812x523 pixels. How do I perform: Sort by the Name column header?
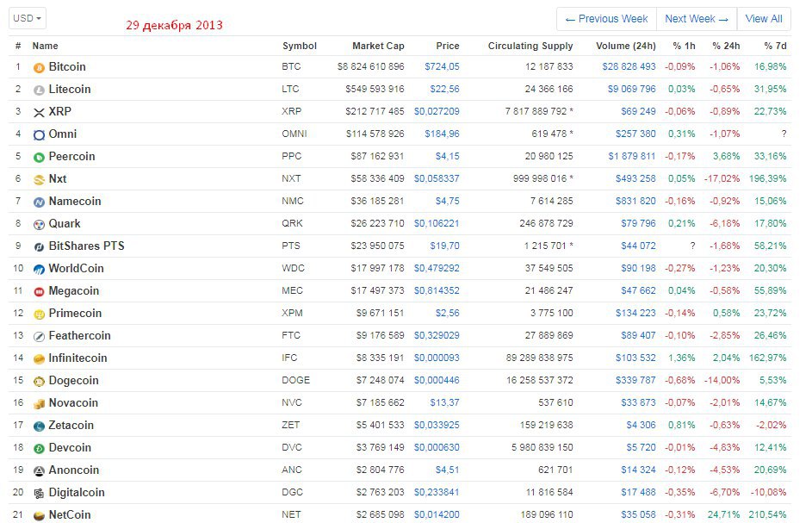(x=45, y=46)
